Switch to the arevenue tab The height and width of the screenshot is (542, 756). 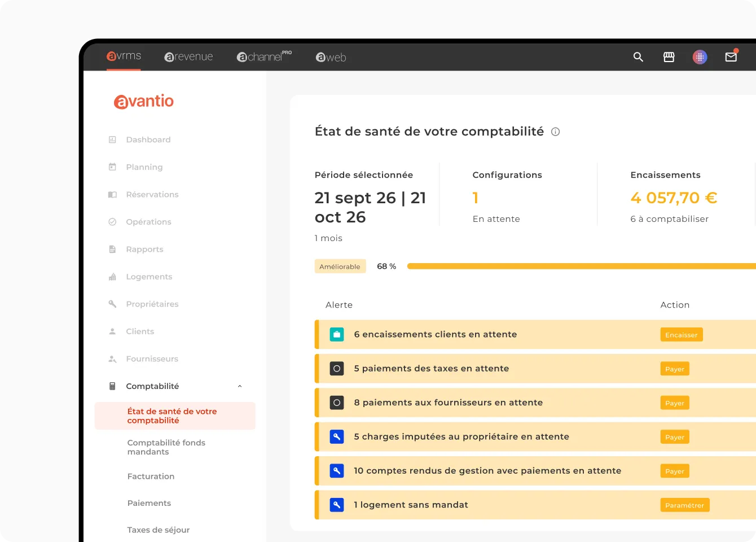pyautogui.click(x=188, y=57)
